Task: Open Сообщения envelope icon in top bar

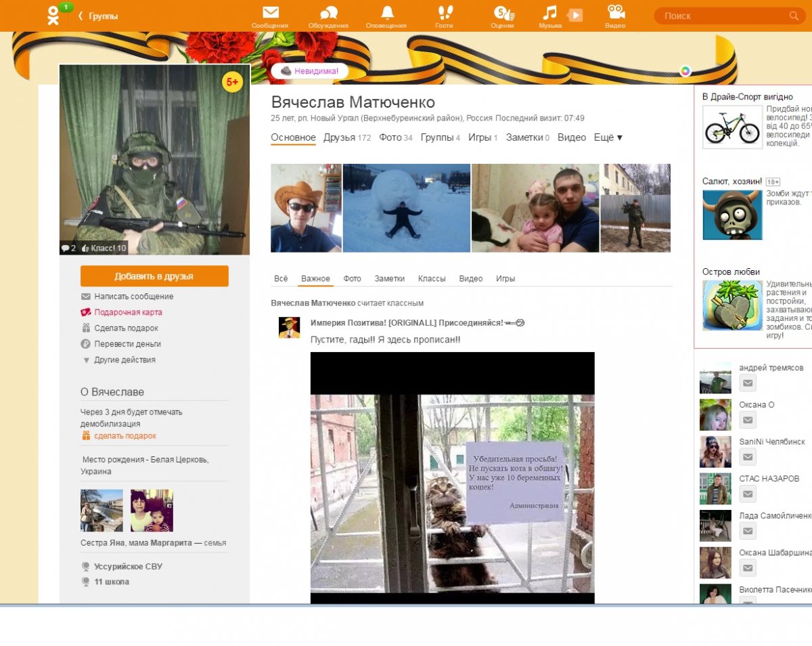Action: [271, 12]
